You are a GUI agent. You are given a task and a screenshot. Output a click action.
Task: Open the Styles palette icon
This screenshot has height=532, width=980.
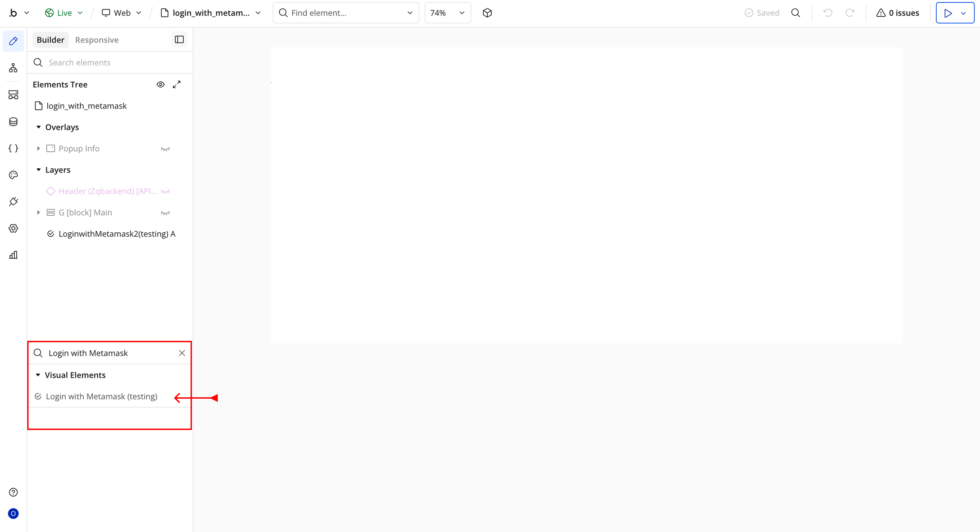13,175
